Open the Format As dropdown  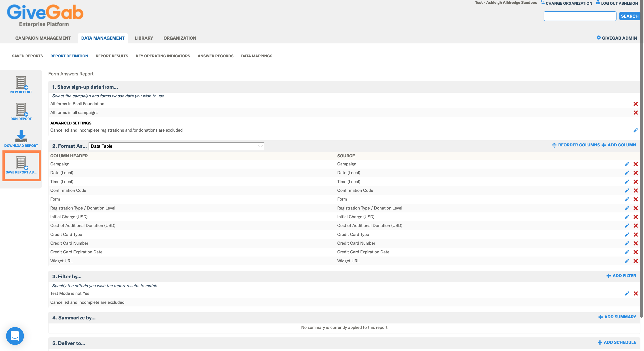[x=176, y=146]
